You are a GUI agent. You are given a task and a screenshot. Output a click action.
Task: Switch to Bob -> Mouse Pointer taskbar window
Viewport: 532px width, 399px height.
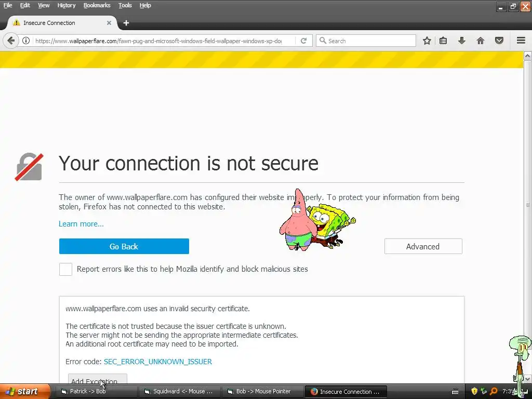click(x=262, y=392)
